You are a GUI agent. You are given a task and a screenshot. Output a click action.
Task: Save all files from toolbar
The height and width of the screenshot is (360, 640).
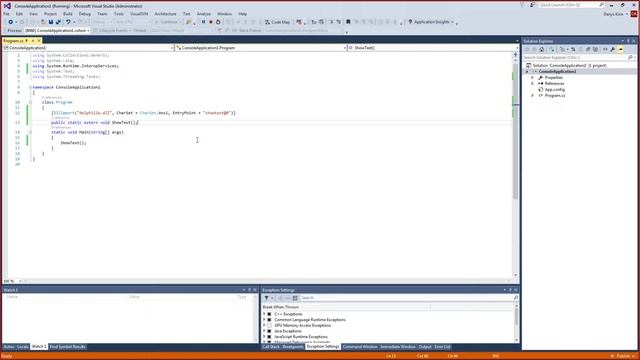point(58,22)
